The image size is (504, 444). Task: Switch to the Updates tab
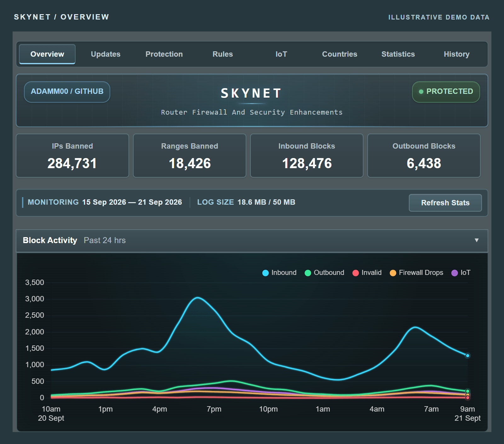106,54
